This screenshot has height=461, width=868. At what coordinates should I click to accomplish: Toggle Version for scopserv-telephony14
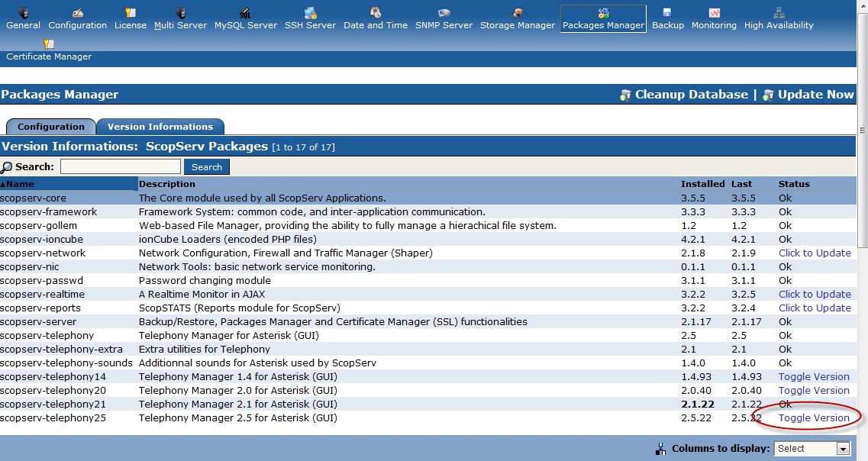click(x=814, y=377)
